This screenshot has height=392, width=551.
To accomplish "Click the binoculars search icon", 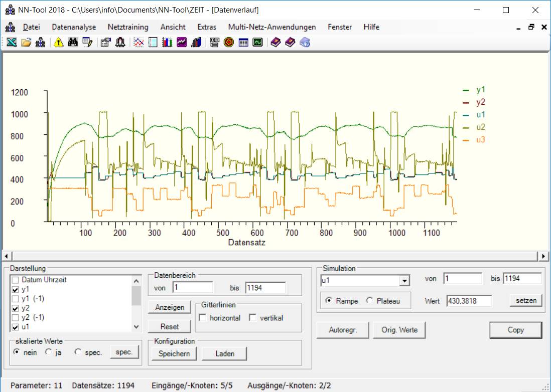I will (x=73, y=43).
